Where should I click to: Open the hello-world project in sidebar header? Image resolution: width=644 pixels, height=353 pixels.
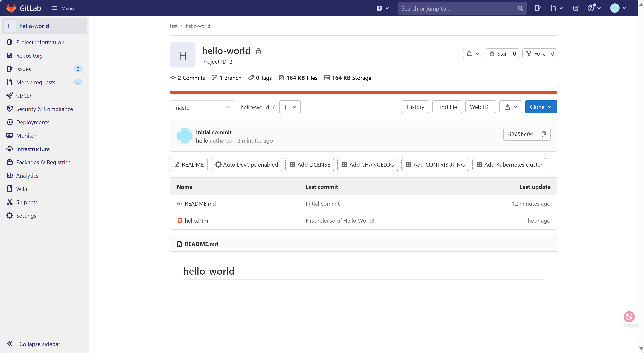[45, 26]
